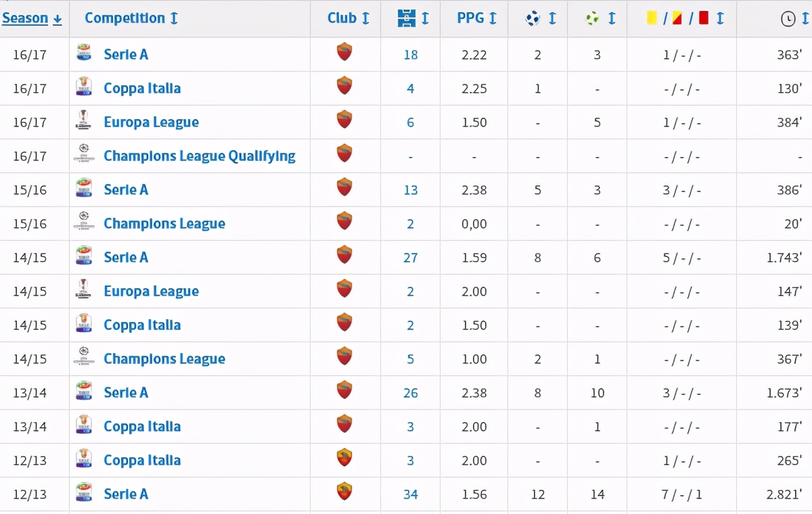Sort by the Club column header
This screenshot has height=514, width=812.
coord(342,18)
